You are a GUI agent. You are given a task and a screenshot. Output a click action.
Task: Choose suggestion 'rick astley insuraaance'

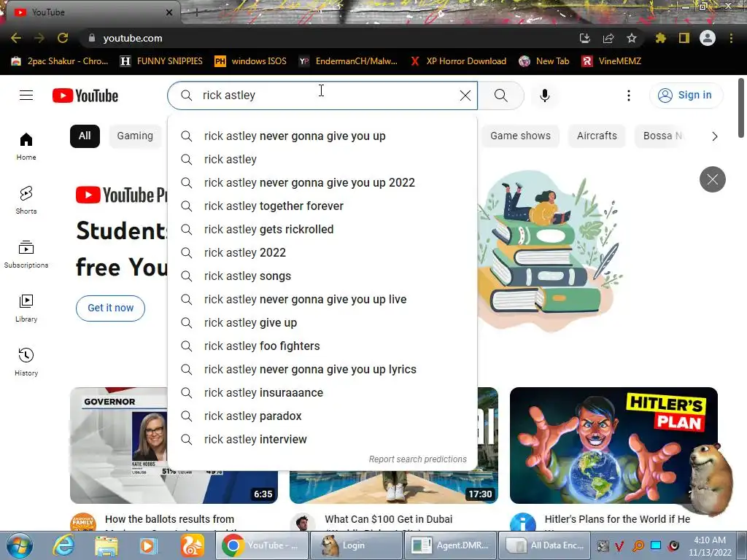(322, 393)
